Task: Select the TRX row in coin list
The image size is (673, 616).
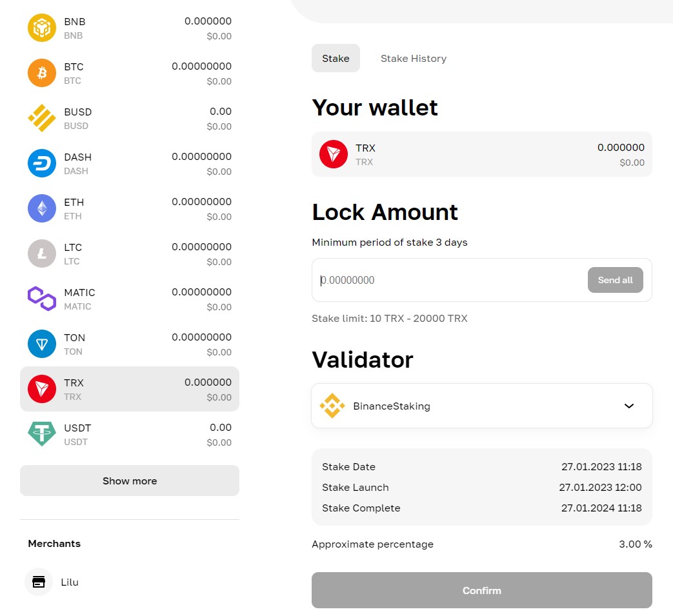Action: tap(130, 389)
